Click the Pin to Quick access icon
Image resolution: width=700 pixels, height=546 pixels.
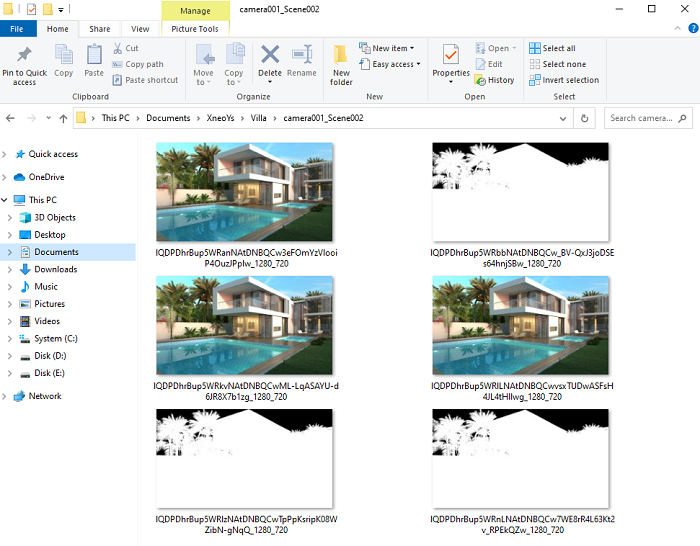[x=24, y=64]
